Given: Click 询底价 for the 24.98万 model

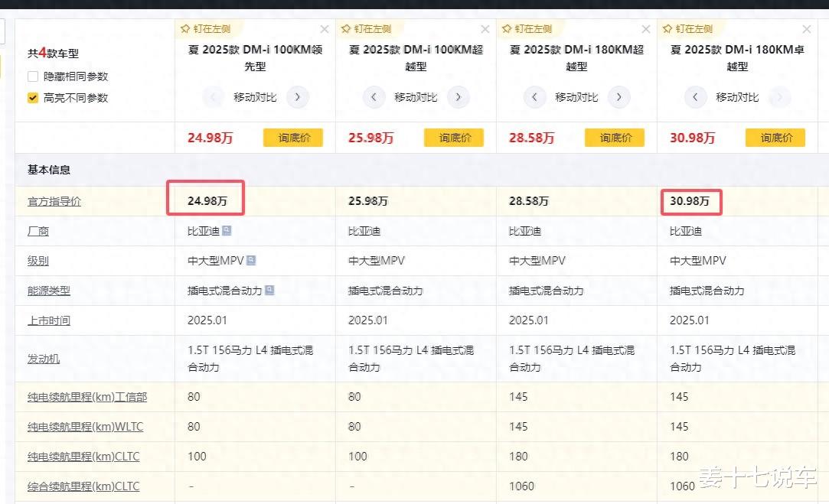Looking at the screenshot, I should tap(293, 138).
